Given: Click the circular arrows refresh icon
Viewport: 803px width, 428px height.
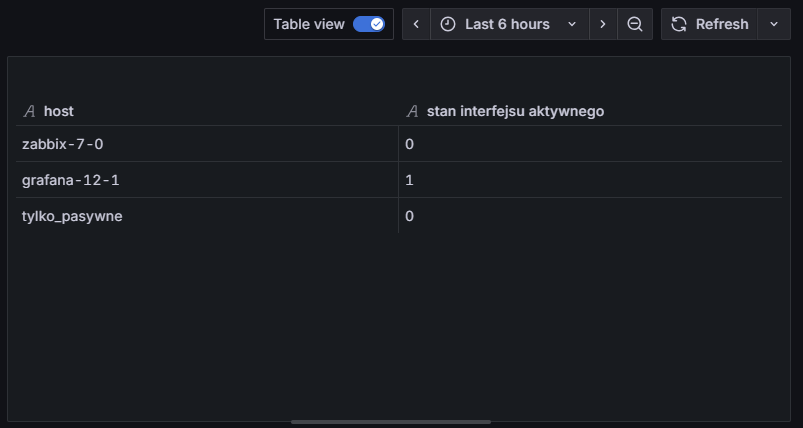Looking at the screenshot, I should [679, 24].
